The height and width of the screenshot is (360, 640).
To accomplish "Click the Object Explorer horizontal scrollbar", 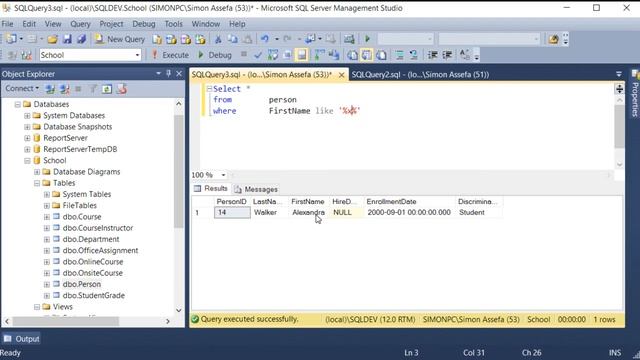I will (65, 322).
